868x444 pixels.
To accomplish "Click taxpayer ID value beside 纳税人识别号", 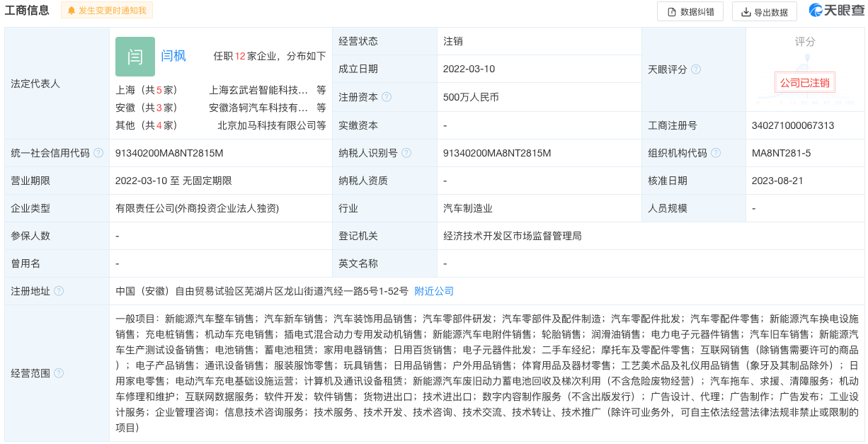I will click(x=497, y=153).
